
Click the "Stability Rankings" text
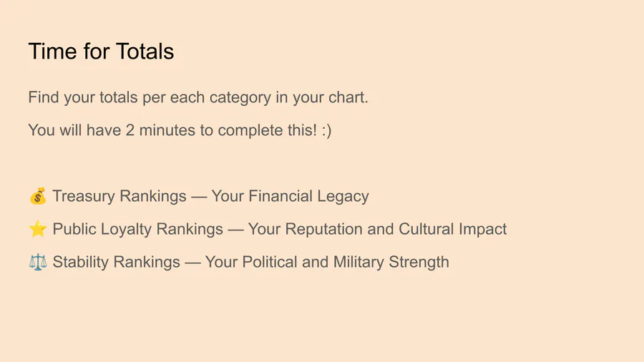point(117,262)
